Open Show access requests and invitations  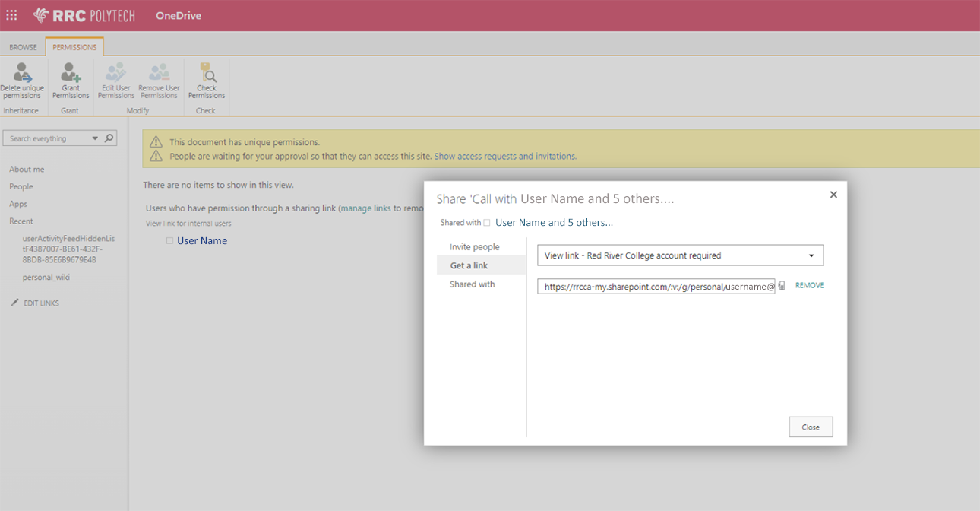click(x=504, y=156)
